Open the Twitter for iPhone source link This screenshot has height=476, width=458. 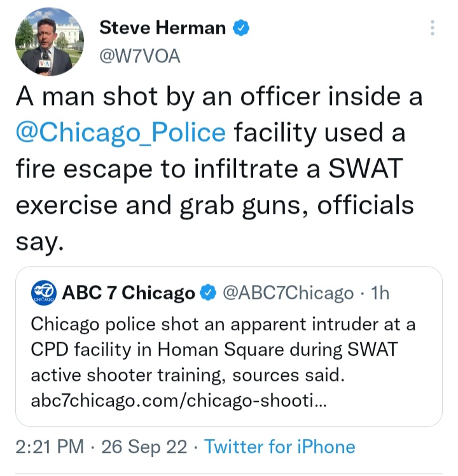point(279,447)
